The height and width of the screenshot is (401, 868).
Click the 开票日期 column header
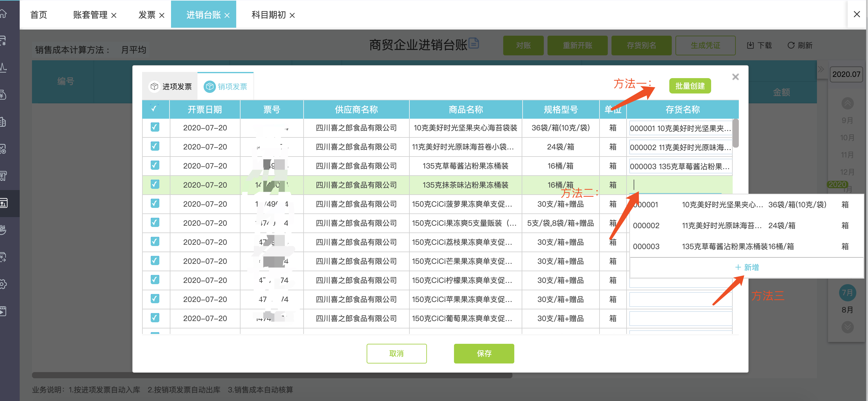pyautogui.click(x=205, y=109)
